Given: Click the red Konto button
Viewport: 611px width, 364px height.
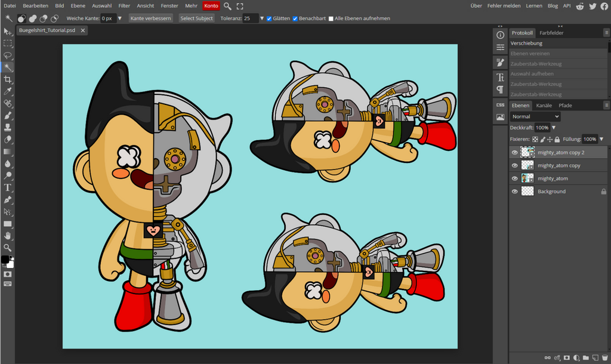Looking at the screenshot, I should 211,6.
